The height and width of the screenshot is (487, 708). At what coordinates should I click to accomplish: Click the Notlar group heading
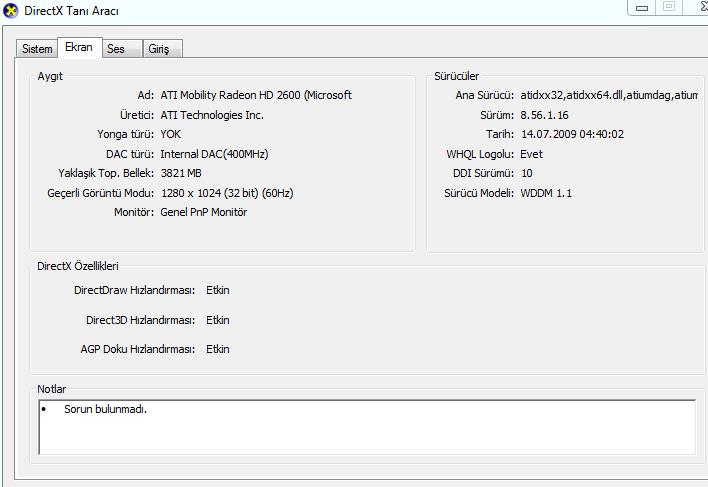[51, 389]
